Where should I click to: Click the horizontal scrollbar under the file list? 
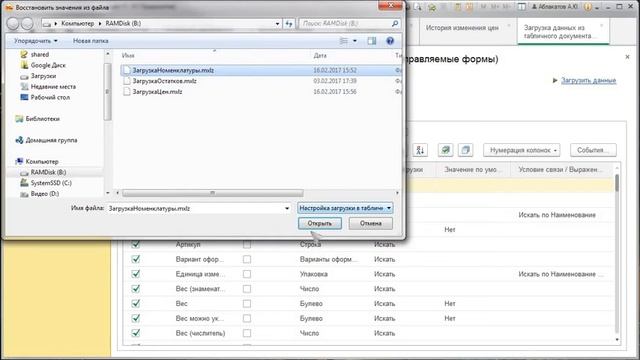click(213, 193)
